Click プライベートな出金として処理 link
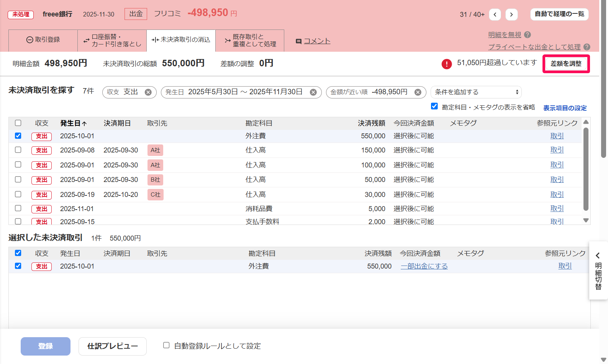Viewport: 608px width, 364px height. [x=534, y=47]
